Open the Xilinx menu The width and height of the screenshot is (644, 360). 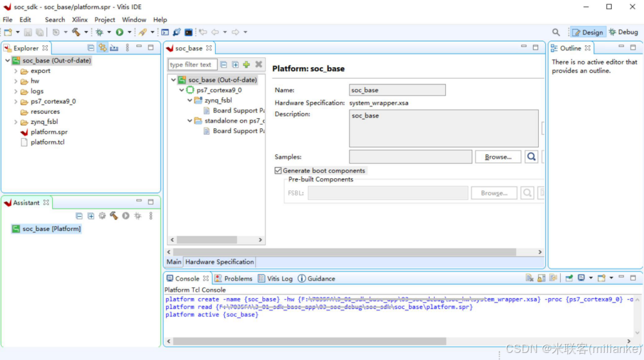pyautogui.click(x=79, y=20)
